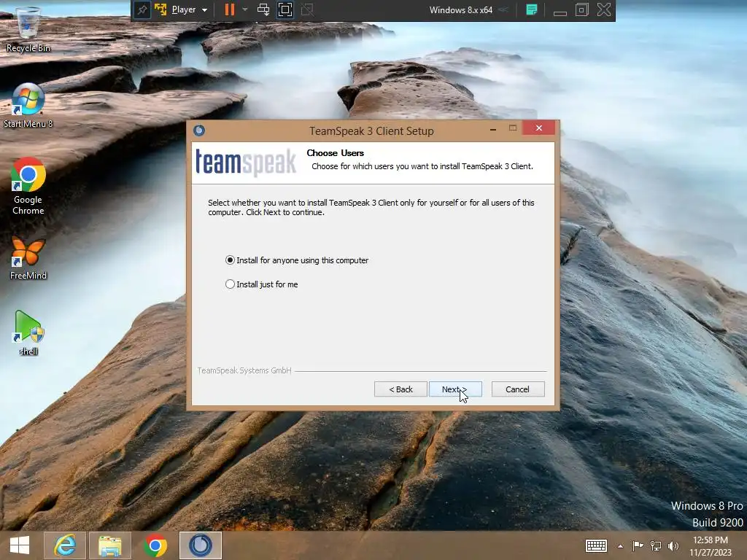
Task: Open the touch keyboard tray icon
Action: pos(596,545)
